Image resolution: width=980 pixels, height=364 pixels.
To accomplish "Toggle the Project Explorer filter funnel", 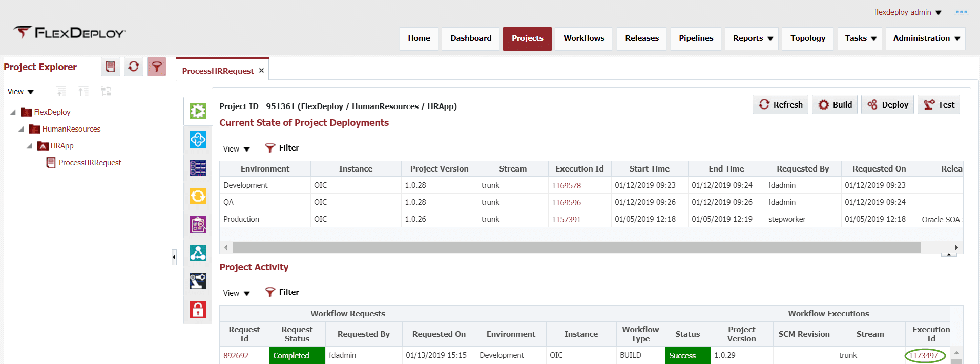I will (x=157, y=67).
